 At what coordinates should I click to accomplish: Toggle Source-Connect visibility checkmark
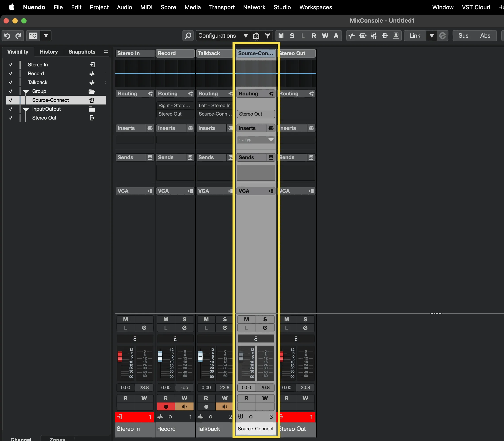(x=11, y=100)
